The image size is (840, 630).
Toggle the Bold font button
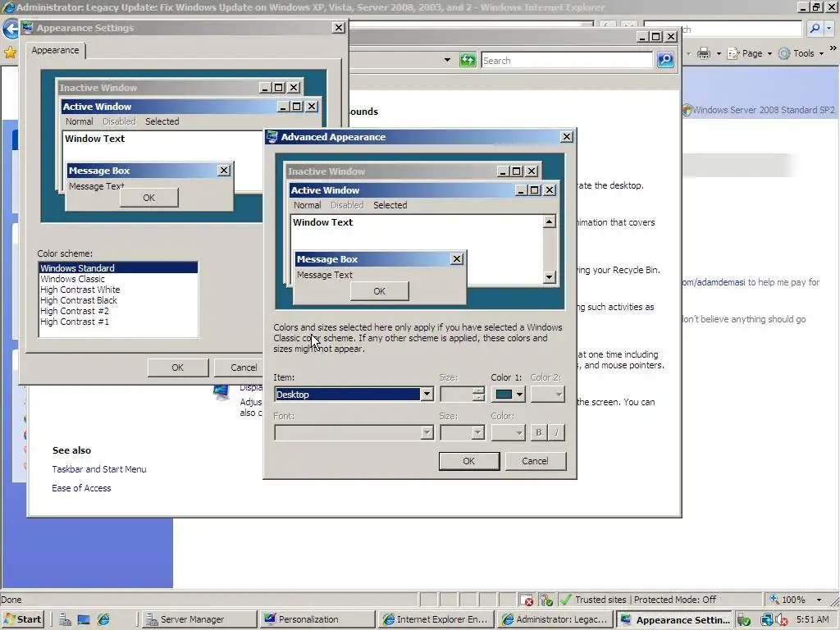[539, 432]
